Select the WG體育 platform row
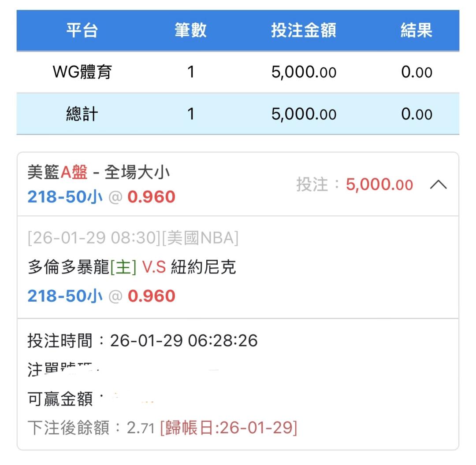Viewport: 476px width, 465px height. (82, 72)
